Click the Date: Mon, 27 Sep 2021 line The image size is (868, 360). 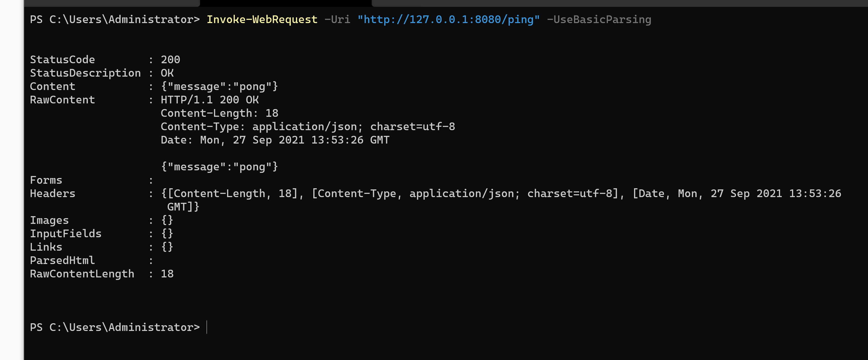(275, 140)
